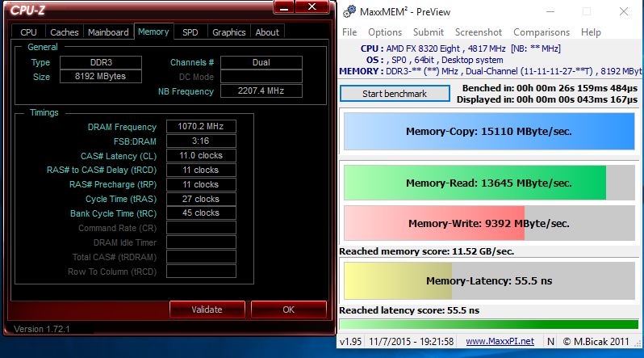
Task: Close the MaxxMEM window
Action: pos(624,12)
